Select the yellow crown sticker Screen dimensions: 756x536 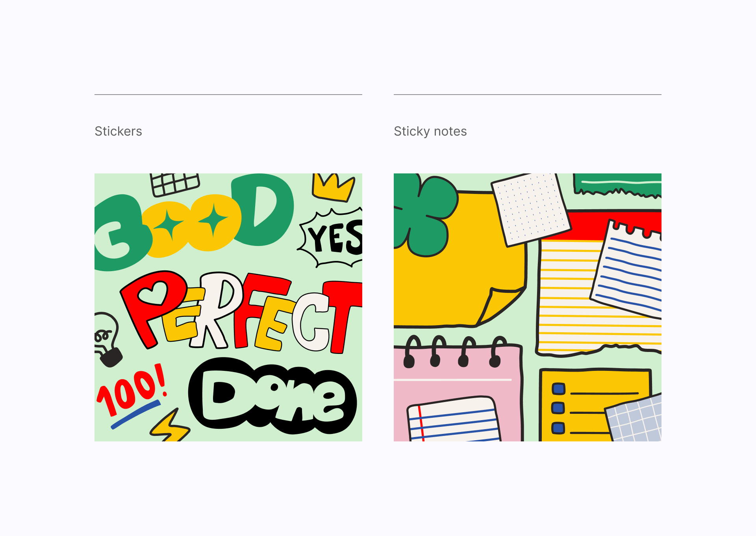pos(333,188)
